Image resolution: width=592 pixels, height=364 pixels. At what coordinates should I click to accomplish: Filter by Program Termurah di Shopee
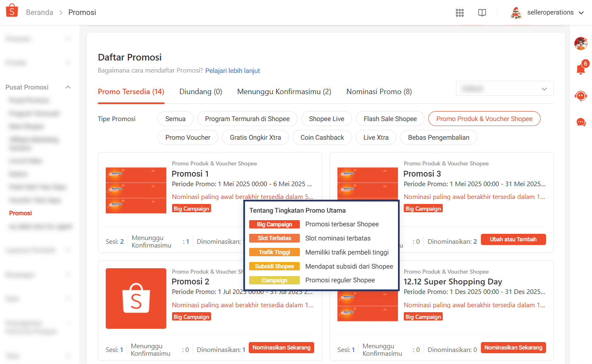[x=247, y=119]
